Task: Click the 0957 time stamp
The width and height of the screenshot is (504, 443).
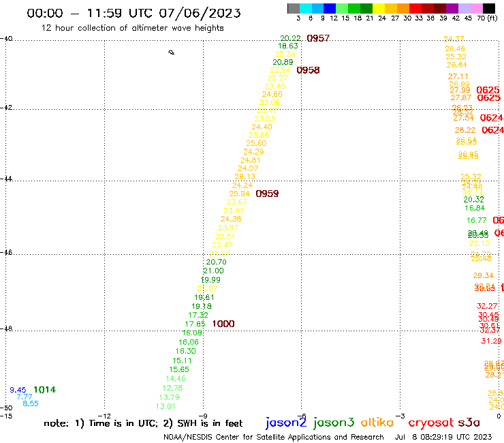Action: [x=318, y=38]
